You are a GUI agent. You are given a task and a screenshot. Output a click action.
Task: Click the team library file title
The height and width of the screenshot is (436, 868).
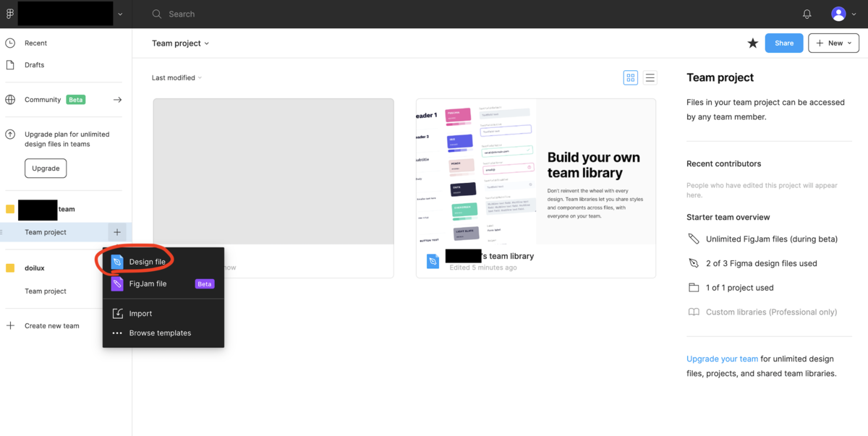pyautogui.click(x=490, y=256)
